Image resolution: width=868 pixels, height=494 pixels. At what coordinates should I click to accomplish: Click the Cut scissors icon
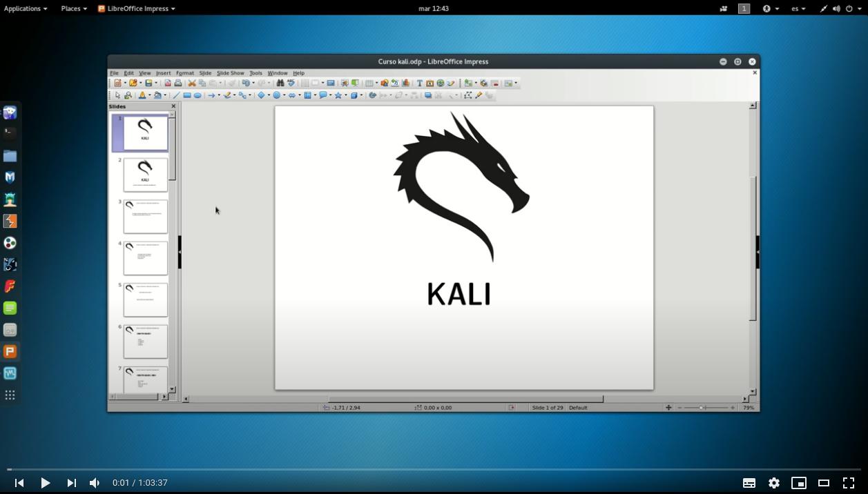click(x=193, y=83)
